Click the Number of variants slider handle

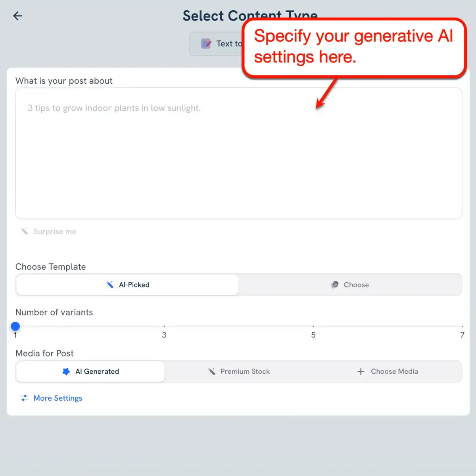[15, 326]
